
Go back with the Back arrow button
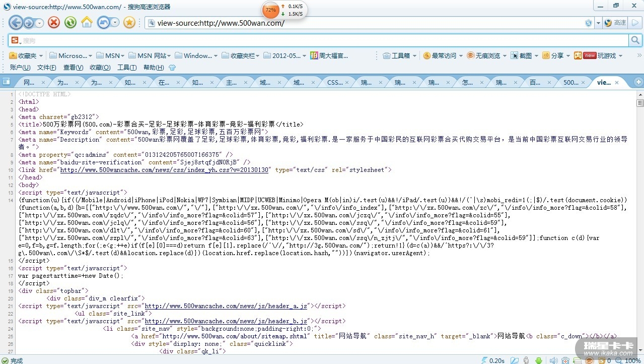pyautogui.click(x=16, y=22)
